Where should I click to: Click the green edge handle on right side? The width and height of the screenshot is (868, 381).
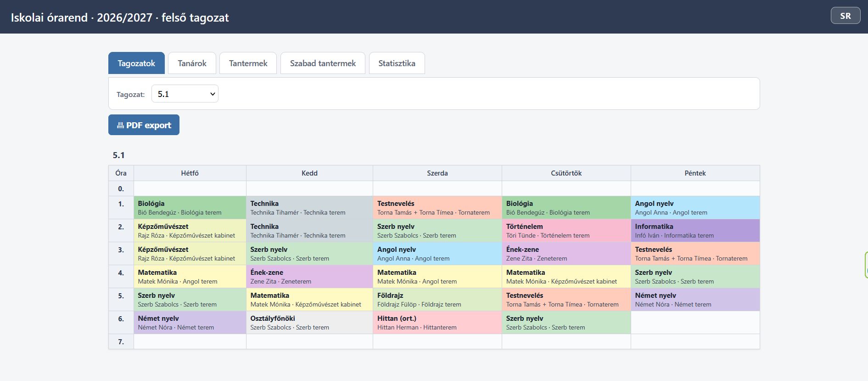click(866, 265)
